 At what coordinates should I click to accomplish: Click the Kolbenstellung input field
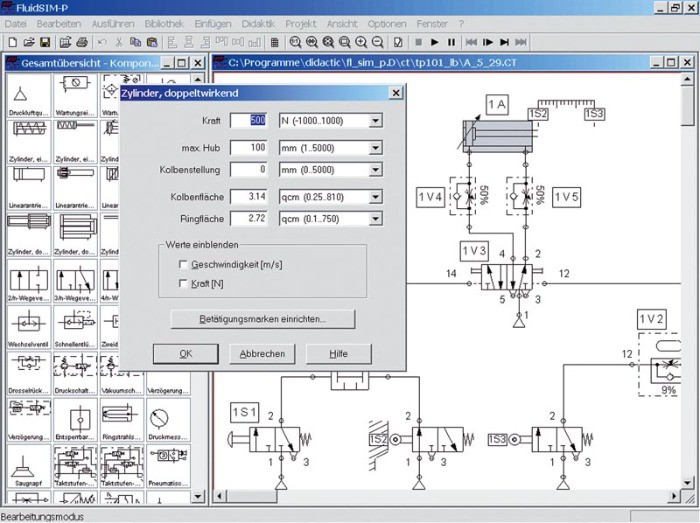click(249, 171)
